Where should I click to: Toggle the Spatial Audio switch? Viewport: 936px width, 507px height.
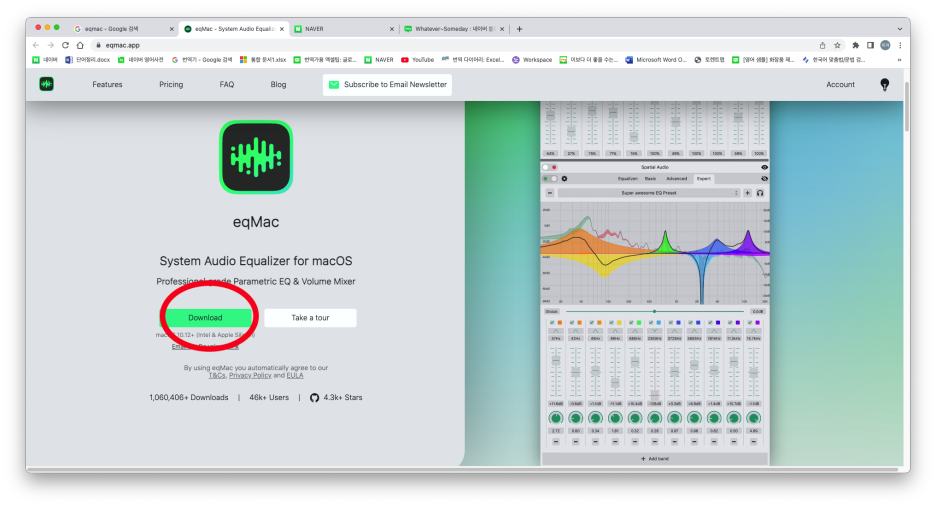[x=549, y=167]
